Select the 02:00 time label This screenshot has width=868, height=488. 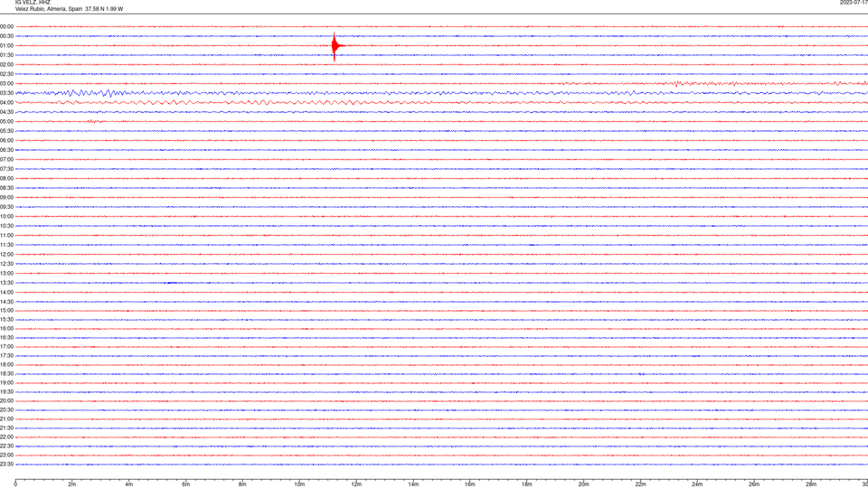point(6,65)
